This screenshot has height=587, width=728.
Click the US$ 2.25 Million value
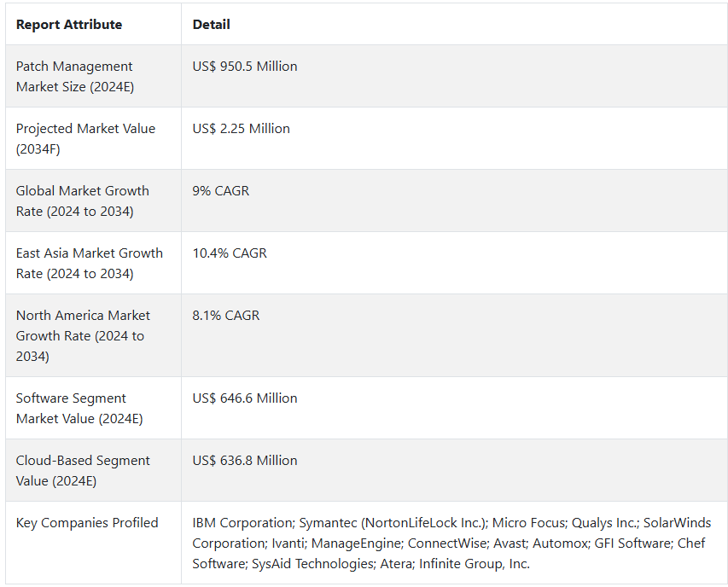coord(242,129)
